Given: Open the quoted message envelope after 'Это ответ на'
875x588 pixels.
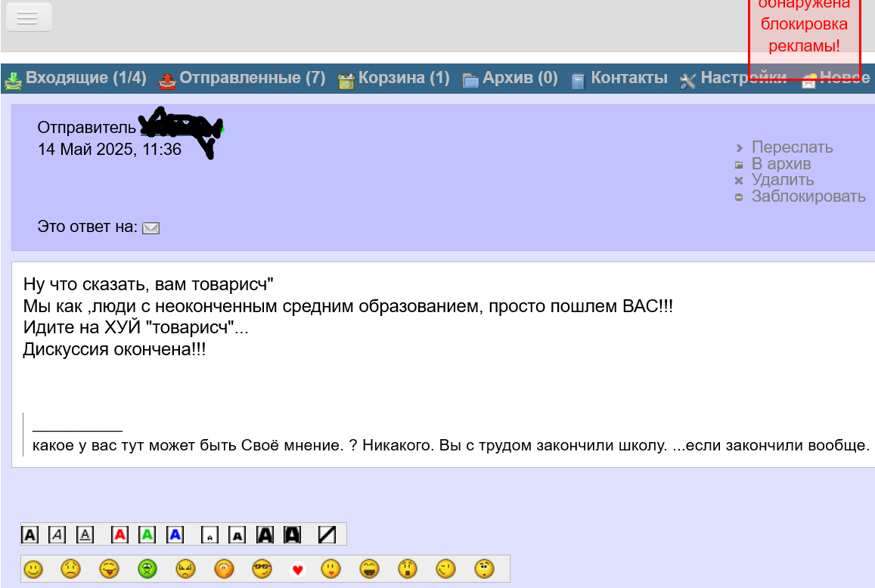Looking at the screenshot, I should pyautogui.click(x=150, y=227).
